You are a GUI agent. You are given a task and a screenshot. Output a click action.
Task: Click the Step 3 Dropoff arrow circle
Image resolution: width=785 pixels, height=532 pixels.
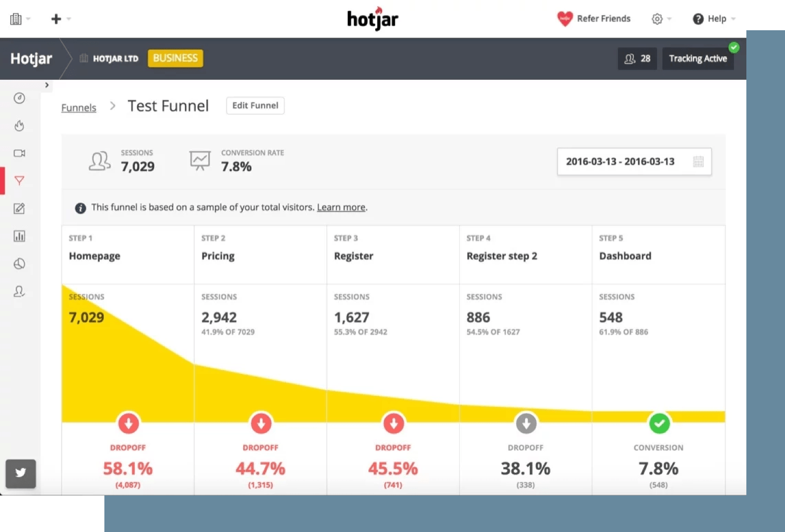coord(393,424)
